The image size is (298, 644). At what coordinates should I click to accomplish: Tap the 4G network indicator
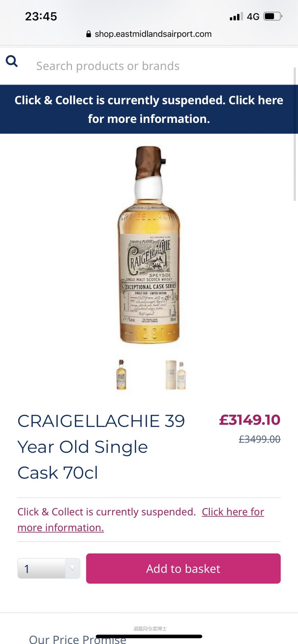(x=253, y=17)
